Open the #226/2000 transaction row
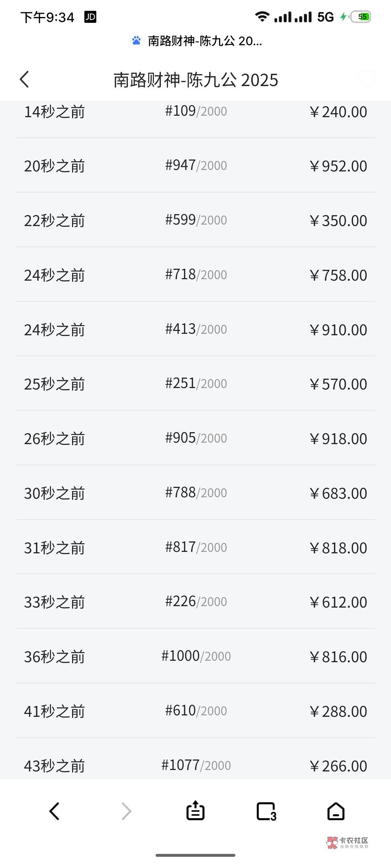The image size is (391, 868). (195, 602)
